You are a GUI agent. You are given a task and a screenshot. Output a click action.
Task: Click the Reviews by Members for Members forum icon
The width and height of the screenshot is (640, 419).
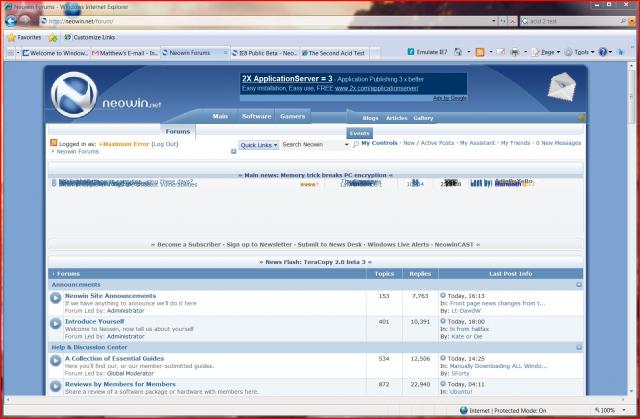pyautogui.click(x=56, y=386)
